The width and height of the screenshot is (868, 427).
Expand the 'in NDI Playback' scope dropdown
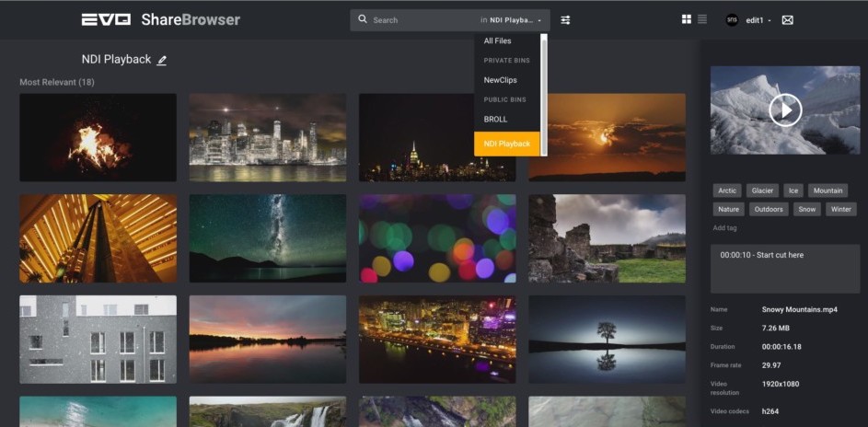[510, 20]
